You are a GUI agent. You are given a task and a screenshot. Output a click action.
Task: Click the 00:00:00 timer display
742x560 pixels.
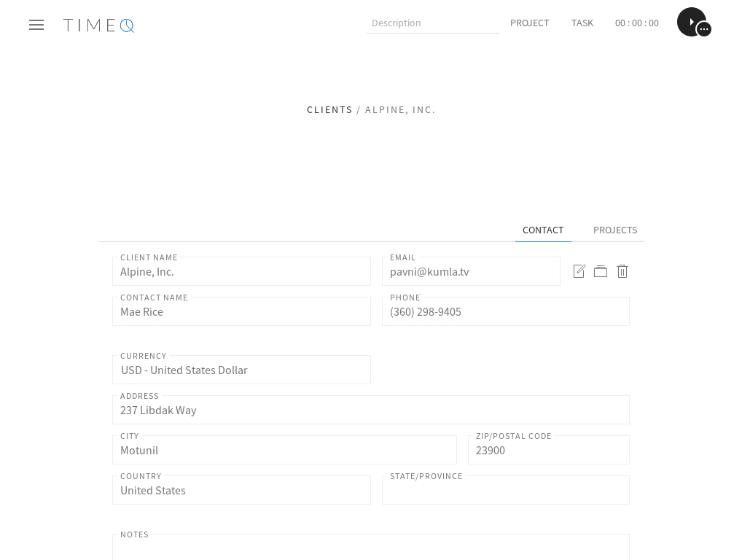(x=636, y=23)
